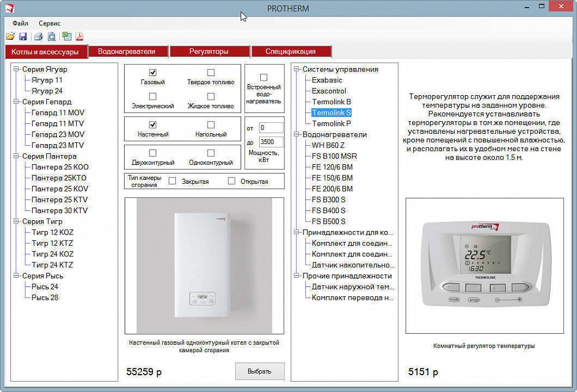Check the Закрытая combustion chamber option
Screen dimensions: 577x392
coord(172,181)
